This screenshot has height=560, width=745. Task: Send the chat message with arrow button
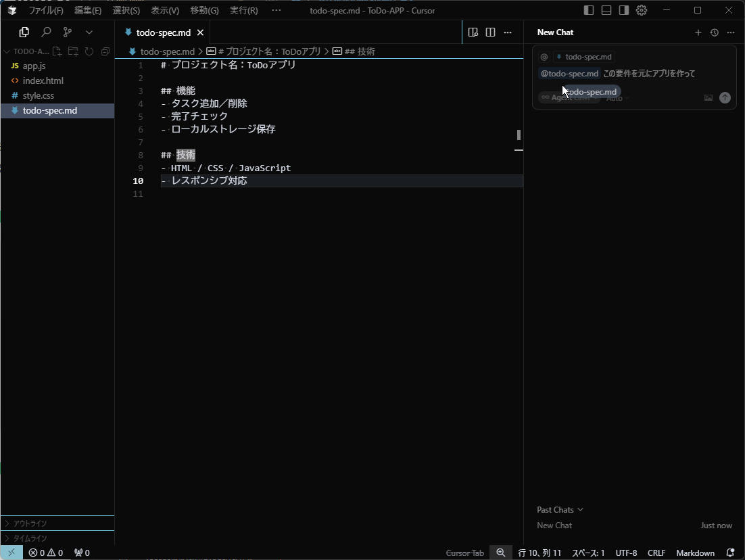click(x=725, y=97)
